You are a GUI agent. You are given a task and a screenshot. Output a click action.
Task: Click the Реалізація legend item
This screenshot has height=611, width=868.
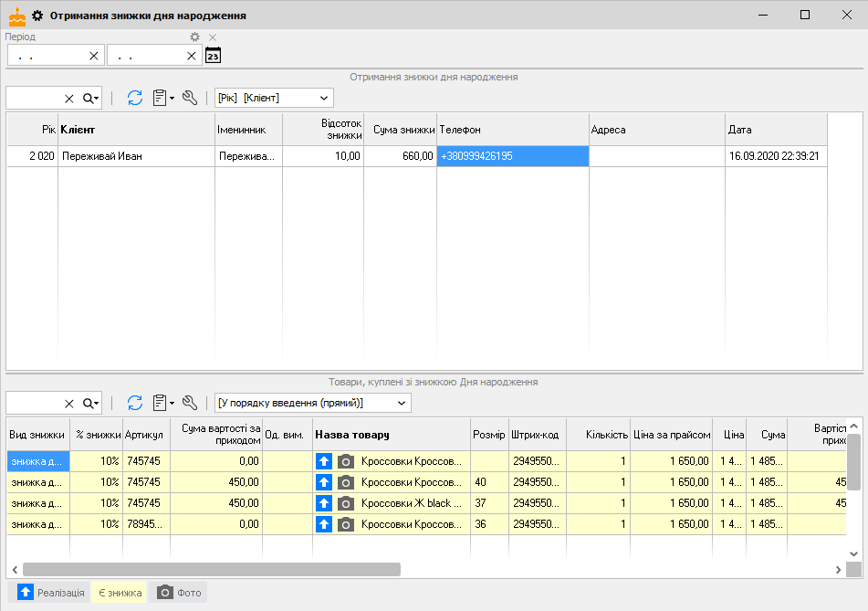pos(52,593)
